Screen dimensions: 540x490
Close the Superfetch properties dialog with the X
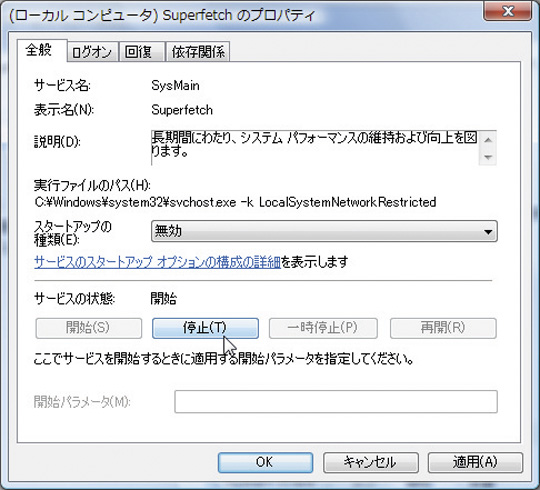[507, 11]
